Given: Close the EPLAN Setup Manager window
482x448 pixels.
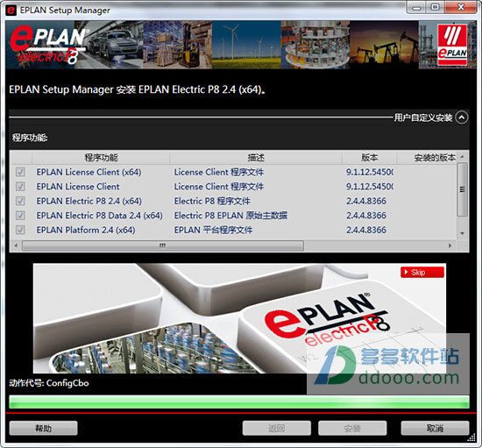Looking at the screenshot, I should click(x=460, y=8).
